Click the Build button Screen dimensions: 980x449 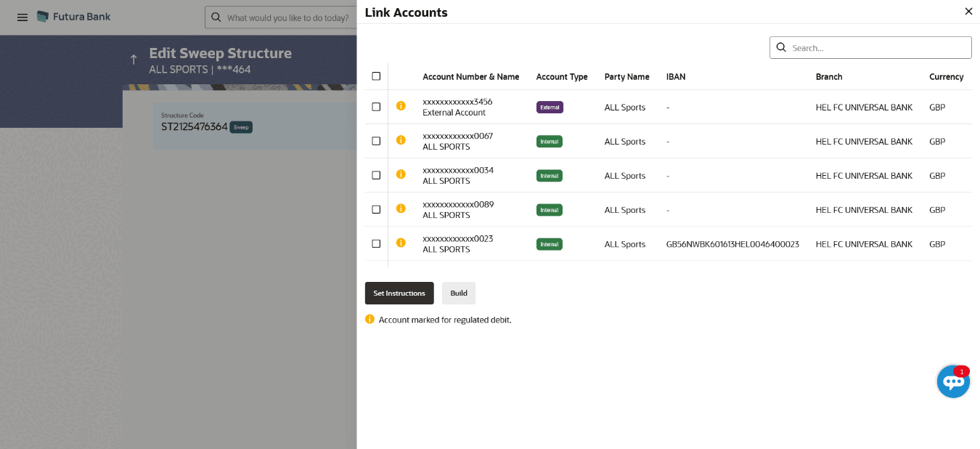coord(459,293)
